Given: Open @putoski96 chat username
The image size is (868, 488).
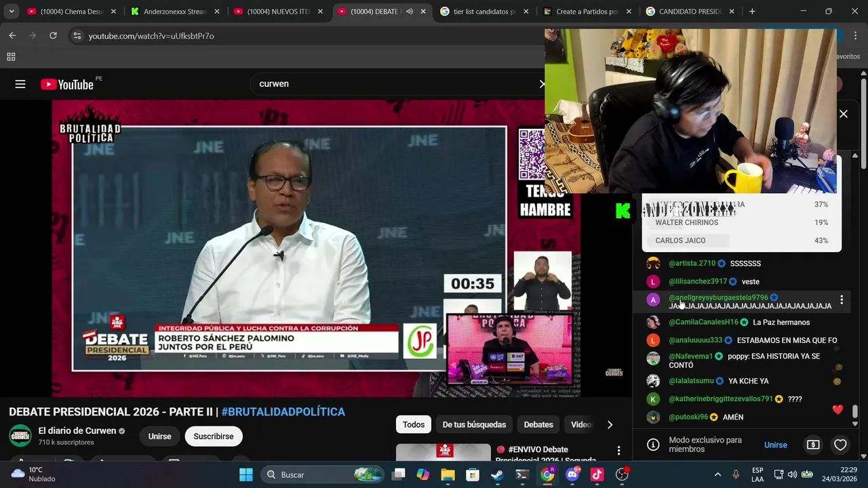Looking at the screenshot, I should click(688, 418).
